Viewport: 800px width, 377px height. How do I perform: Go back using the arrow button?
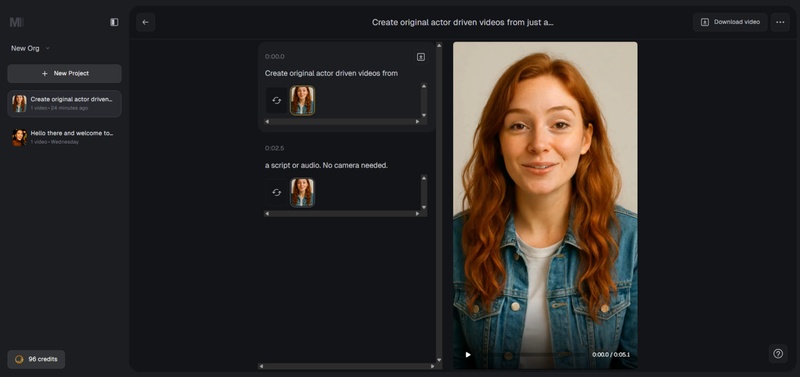(x=145, y=22)
